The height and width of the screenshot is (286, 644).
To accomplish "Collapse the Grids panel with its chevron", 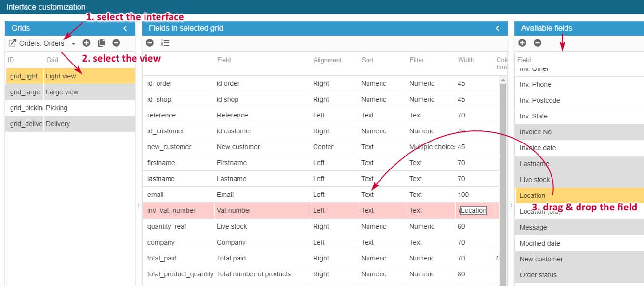I will (125, 28).
